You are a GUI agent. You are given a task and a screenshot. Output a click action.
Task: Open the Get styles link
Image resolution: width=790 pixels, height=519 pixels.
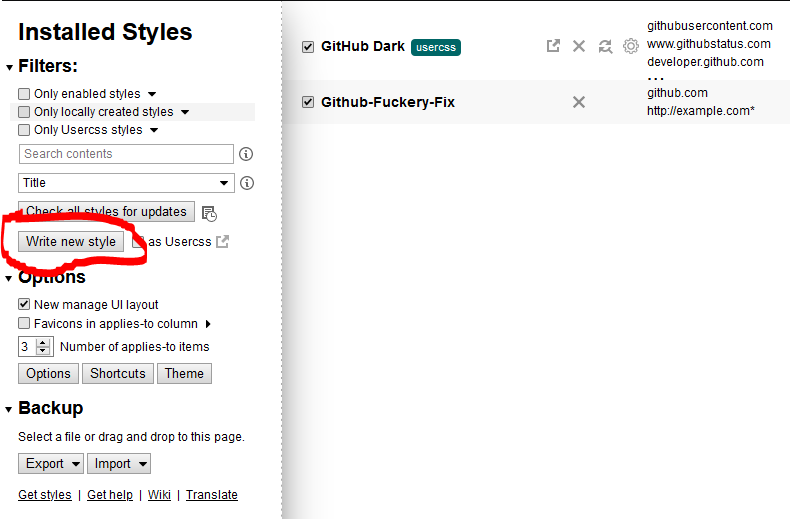[x=45, y=495]
